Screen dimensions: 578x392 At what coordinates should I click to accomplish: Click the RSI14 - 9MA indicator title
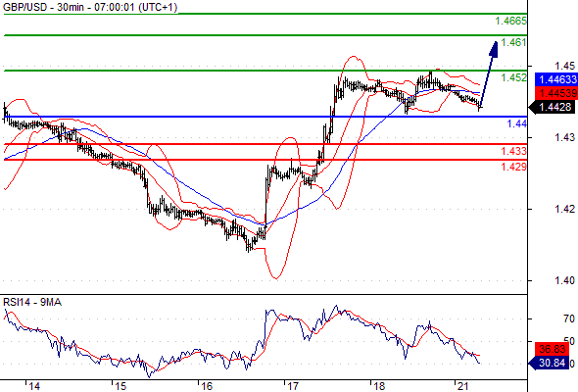click(32, 303)
